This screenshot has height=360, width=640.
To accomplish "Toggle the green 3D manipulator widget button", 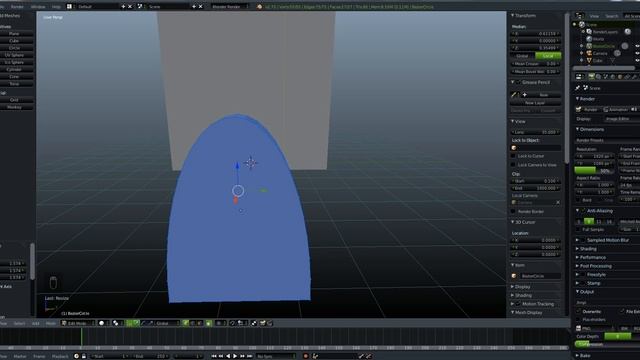I will (x=129, y=323).
